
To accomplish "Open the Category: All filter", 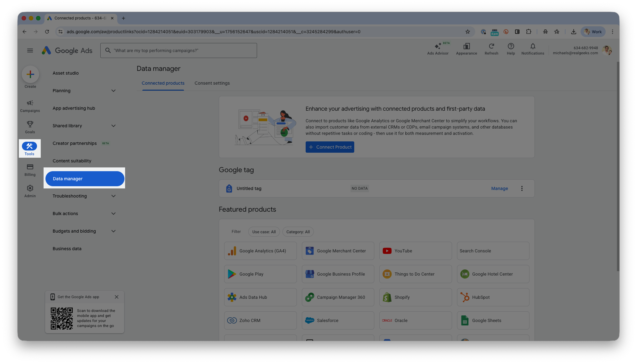I will [x=298, y=232].
